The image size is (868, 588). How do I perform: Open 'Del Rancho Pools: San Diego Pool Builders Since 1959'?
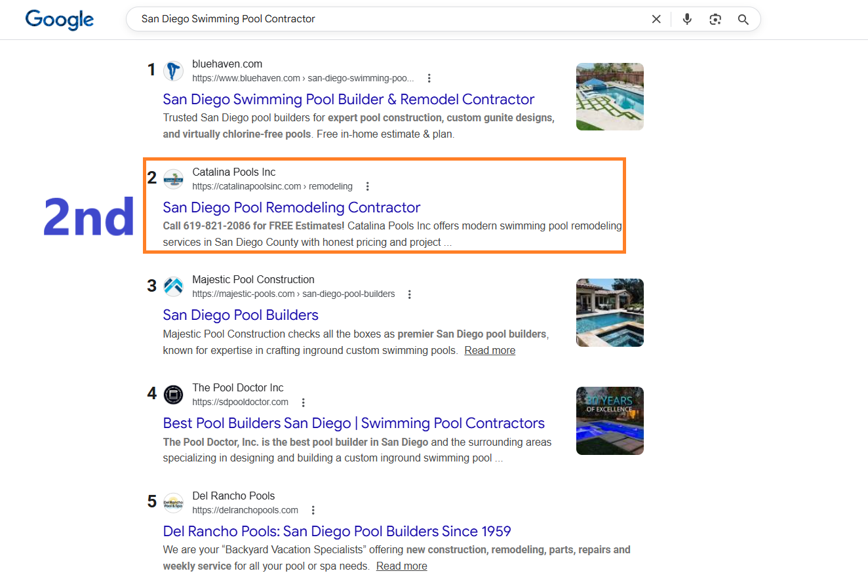(x=337, y=531)
